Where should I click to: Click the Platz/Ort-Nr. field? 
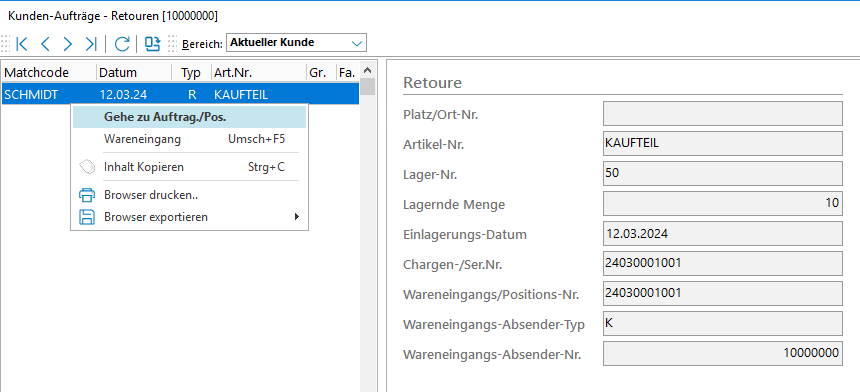[723, 113]
